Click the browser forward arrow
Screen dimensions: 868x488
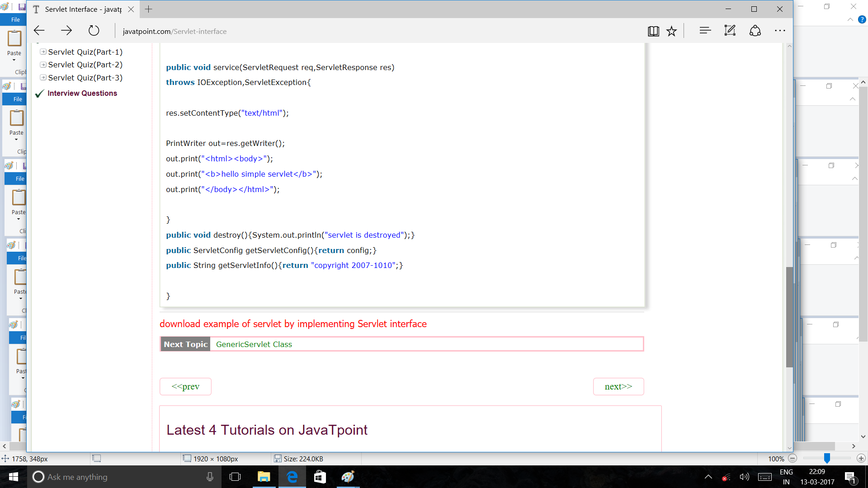click(66, 31)
